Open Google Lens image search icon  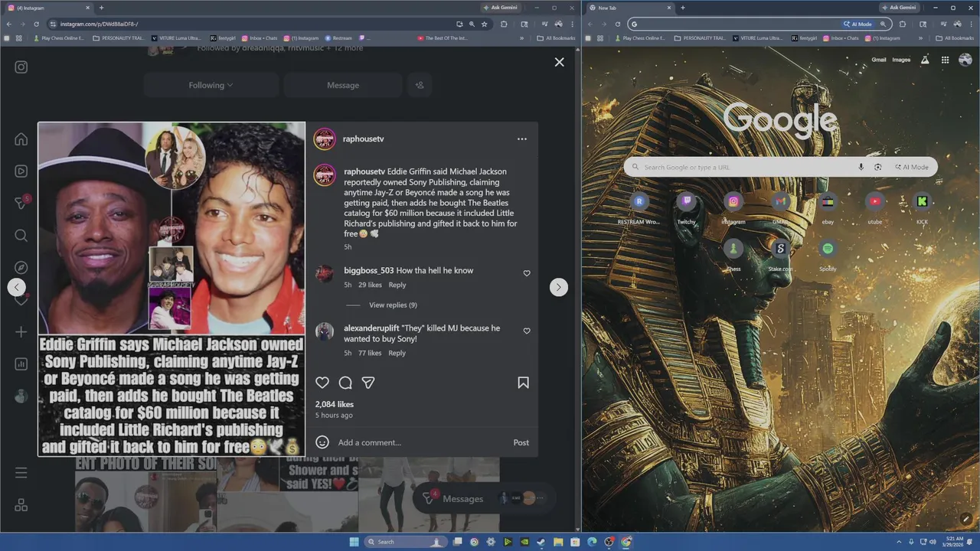[878, 167]
